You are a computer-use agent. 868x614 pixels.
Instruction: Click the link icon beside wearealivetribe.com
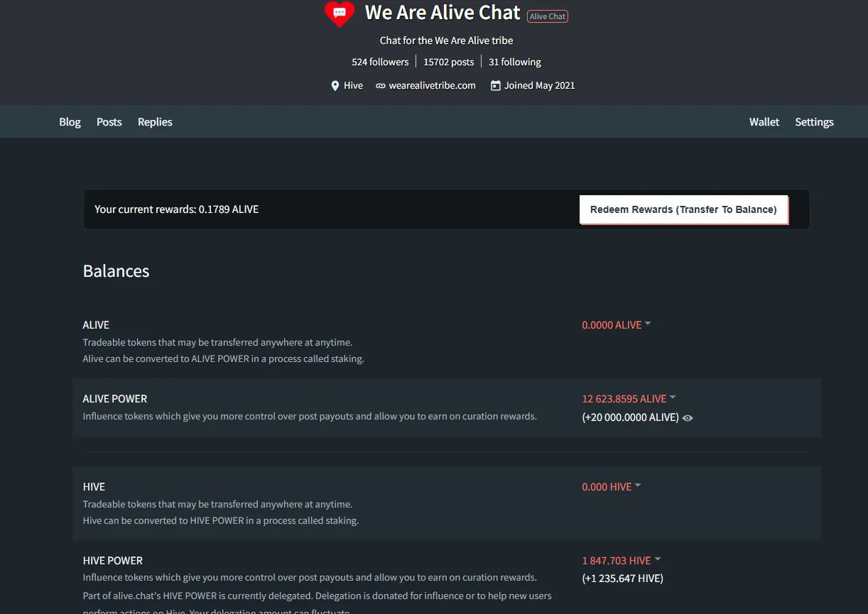(381, 86)
